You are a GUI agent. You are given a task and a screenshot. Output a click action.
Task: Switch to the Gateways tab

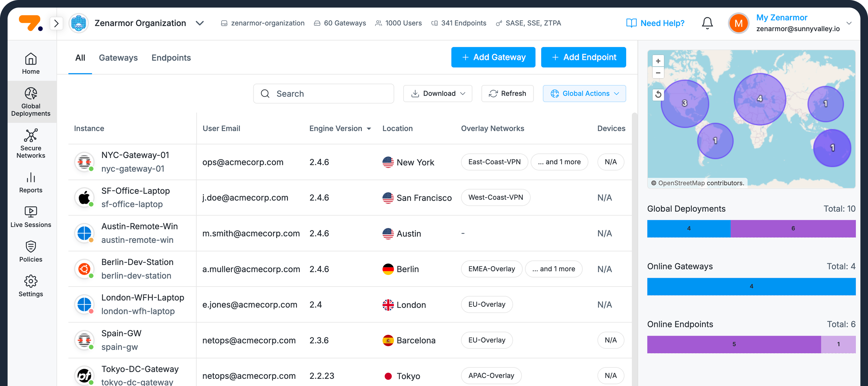(118, 57)
